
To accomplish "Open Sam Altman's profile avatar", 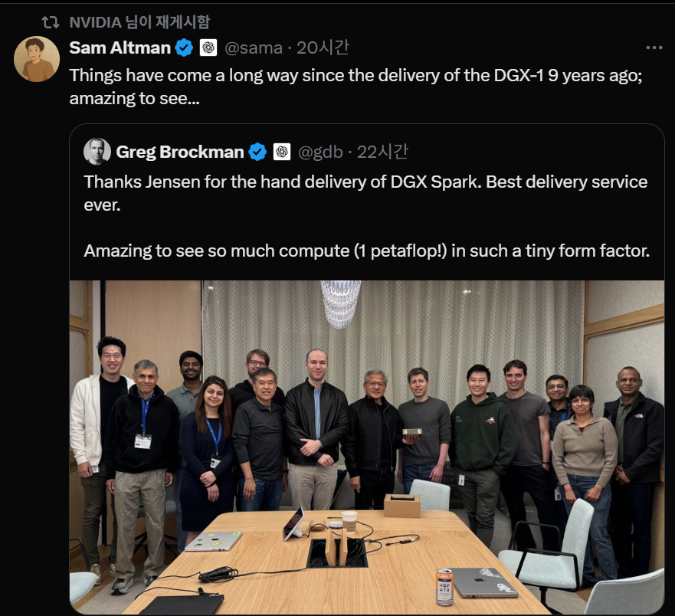I will tap(37, 59).
